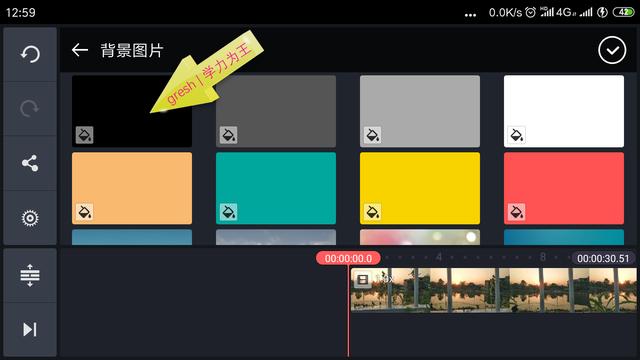This screenshot has width=640, height=360.
Task: Confirm with the checkmark circle button
Action: click(x=612, y=50)
